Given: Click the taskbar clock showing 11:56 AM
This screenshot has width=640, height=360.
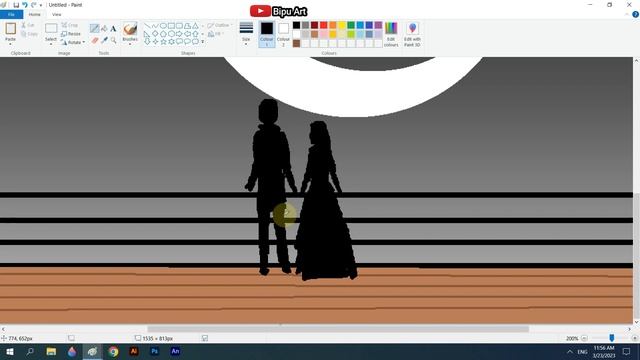Looking at the screenshot, I should (604, 351).
